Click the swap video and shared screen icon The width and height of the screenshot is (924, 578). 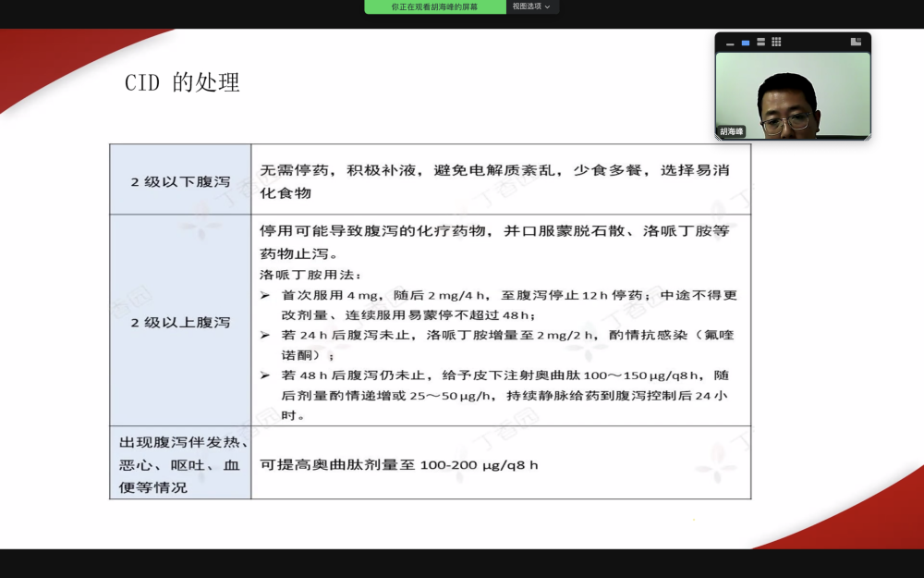pyautogui.click(x=856, y=43)
